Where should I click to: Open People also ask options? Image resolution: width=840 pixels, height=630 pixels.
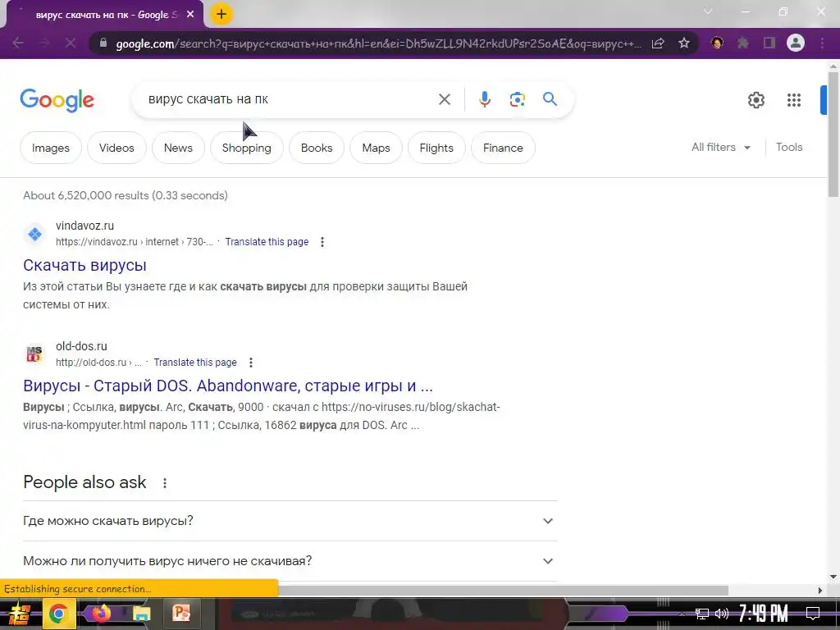pos(165,483)
